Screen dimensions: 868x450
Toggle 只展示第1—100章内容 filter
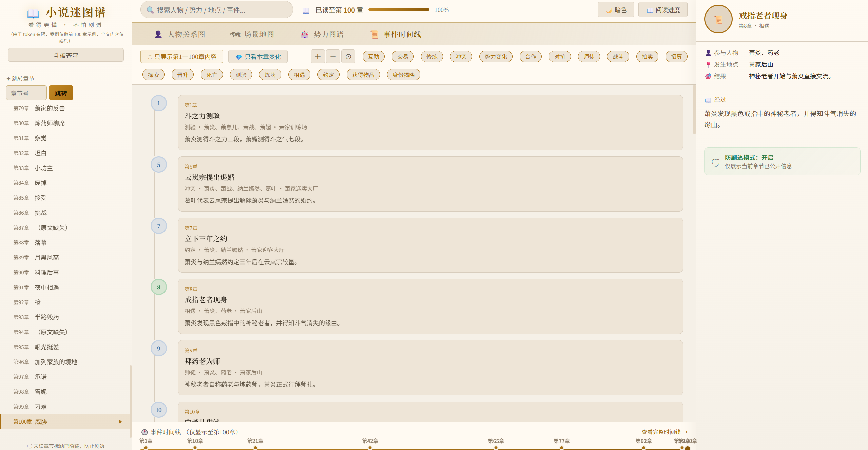[182, 57]
